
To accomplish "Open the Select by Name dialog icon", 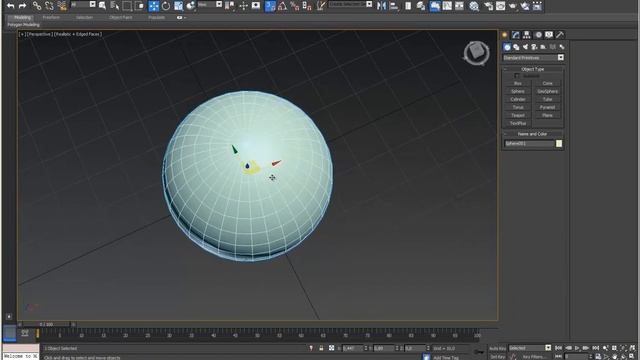I will 115,6.
